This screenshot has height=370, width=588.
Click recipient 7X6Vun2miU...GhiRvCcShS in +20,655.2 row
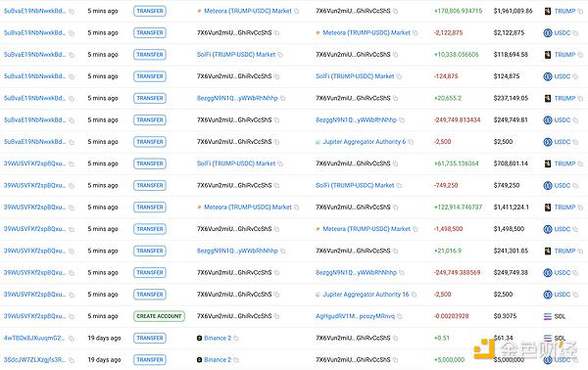click(353, 98)
